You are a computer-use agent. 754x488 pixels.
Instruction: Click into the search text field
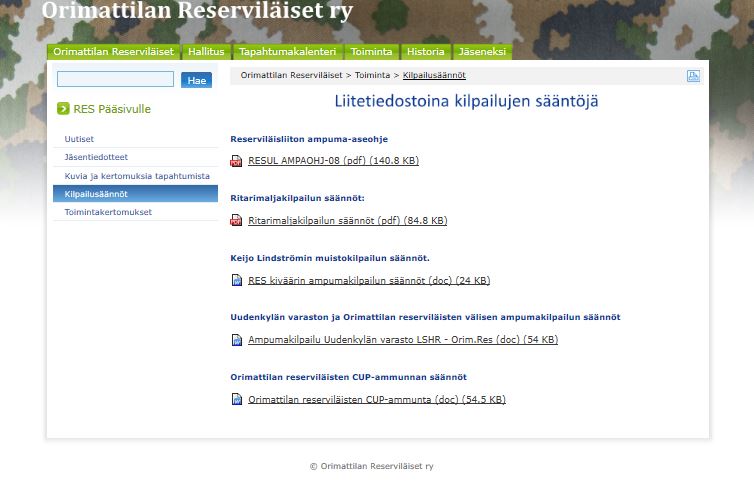[115, 79]
